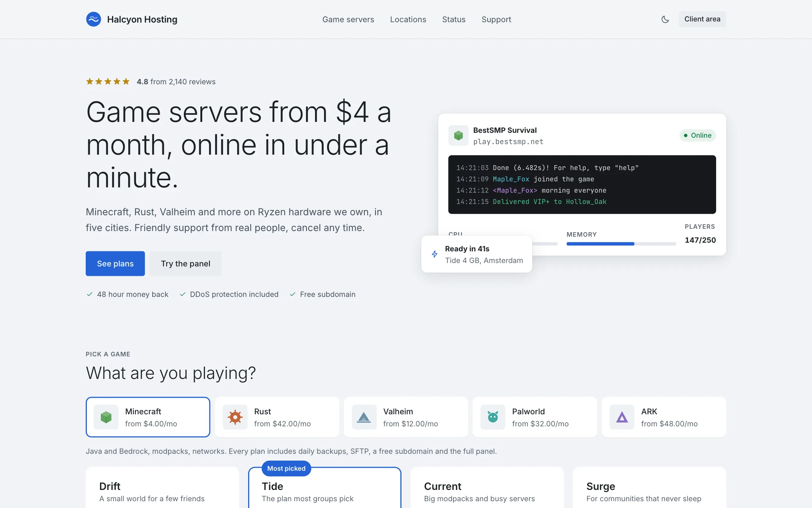The width and height of the screenshot is (812, 508).
Task: Click the See plans button
Action: (x=115, y=263)
